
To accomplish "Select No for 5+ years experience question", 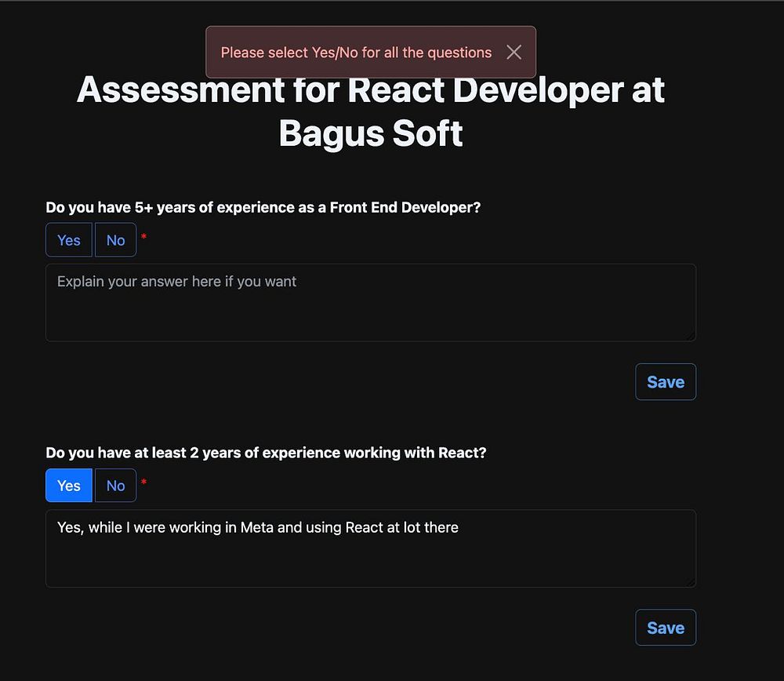I will click(115, 240).
